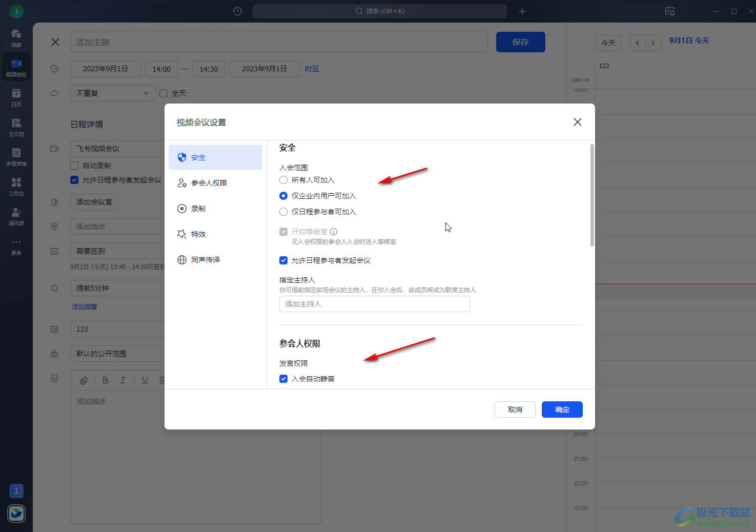Screen dimensions: 756x532
Task: Switch to 安全 settings tab
Action: (215, 157)
